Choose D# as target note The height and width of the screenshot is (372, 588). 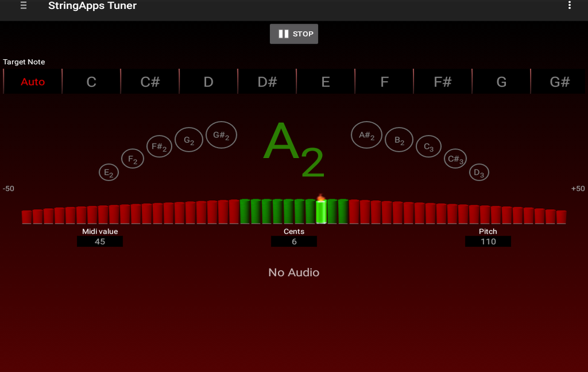(267, 82)
